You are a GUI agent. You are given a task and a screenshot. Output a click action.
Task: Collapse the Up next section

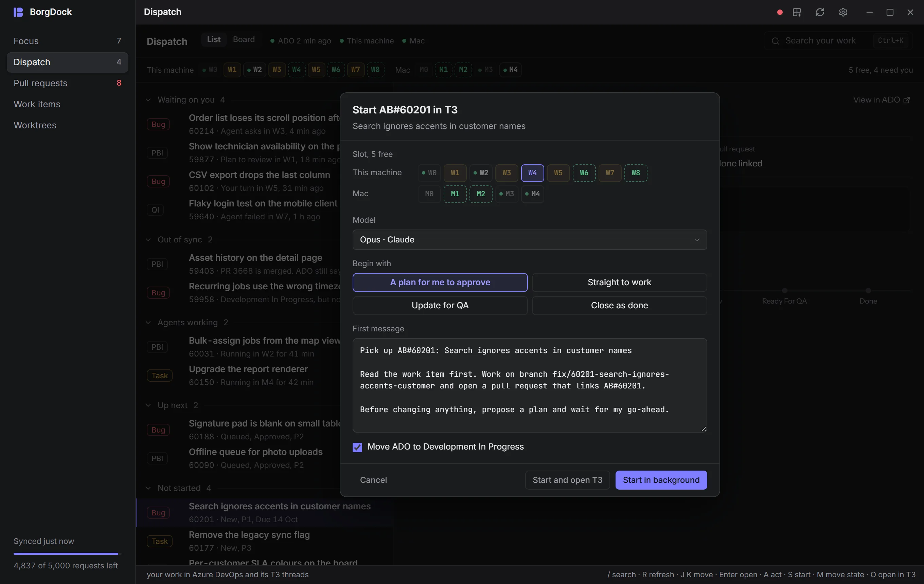tap(148, 405)
